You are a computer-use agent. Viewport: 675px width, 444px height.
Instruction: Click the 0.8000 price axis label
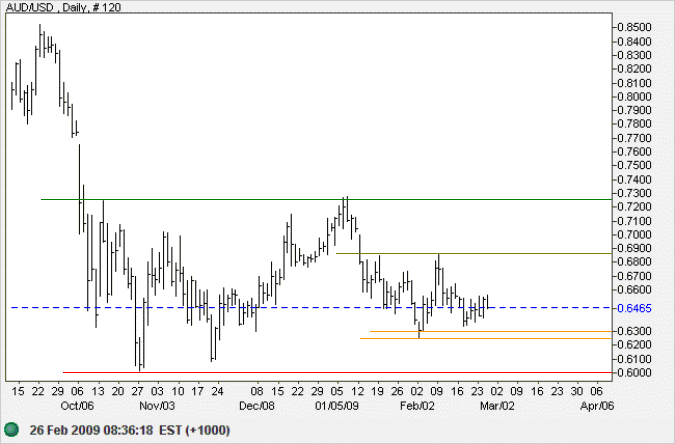click(634, 96)
